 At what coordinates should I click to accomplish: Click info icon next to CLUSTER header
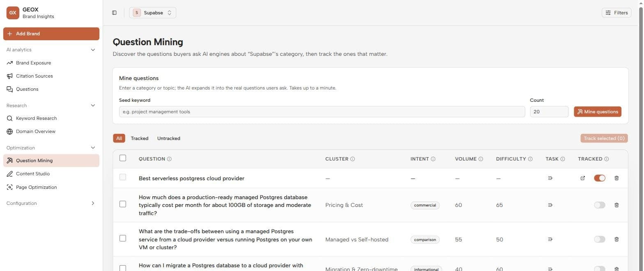[x=352, y=159]
